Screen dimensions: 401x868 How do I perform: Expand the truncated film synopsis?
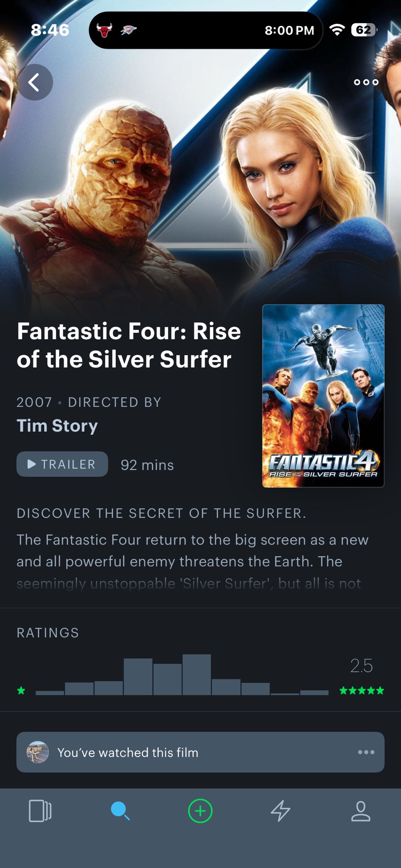(x=193, y=562)
